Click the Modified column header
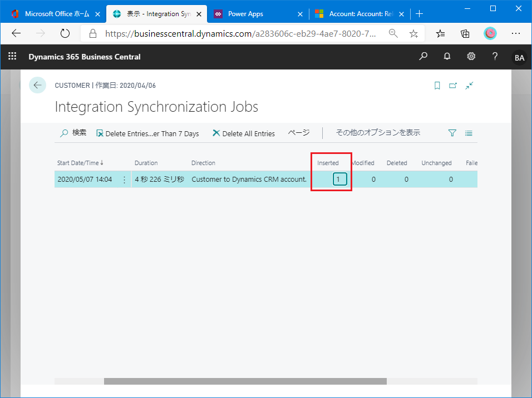This screenshot has width=532, height=398. [x=363, y=163]
